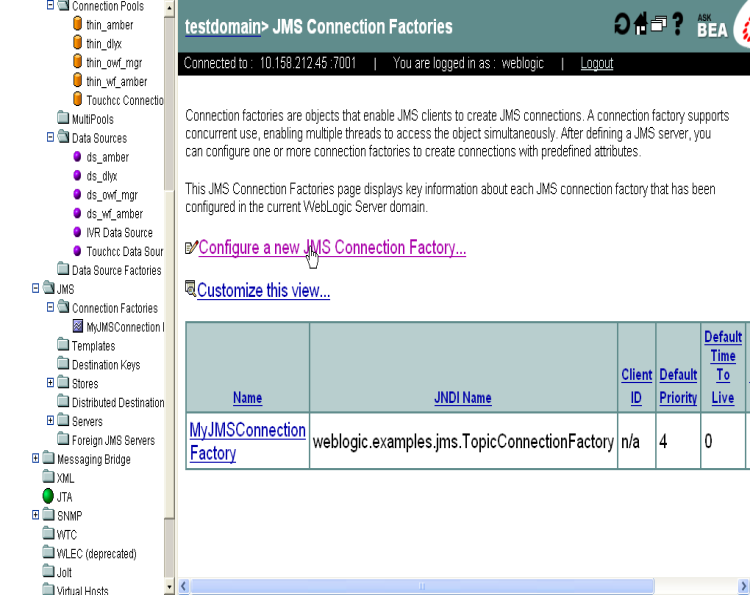Click the ds_amber purple data source icon

(77, 156)
